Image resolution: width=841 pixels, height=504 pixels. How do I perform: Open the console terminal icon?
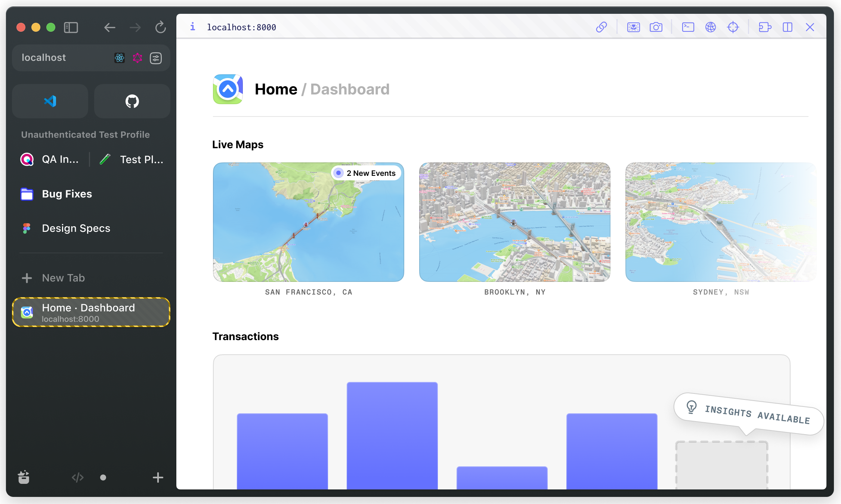pos(688,27)
